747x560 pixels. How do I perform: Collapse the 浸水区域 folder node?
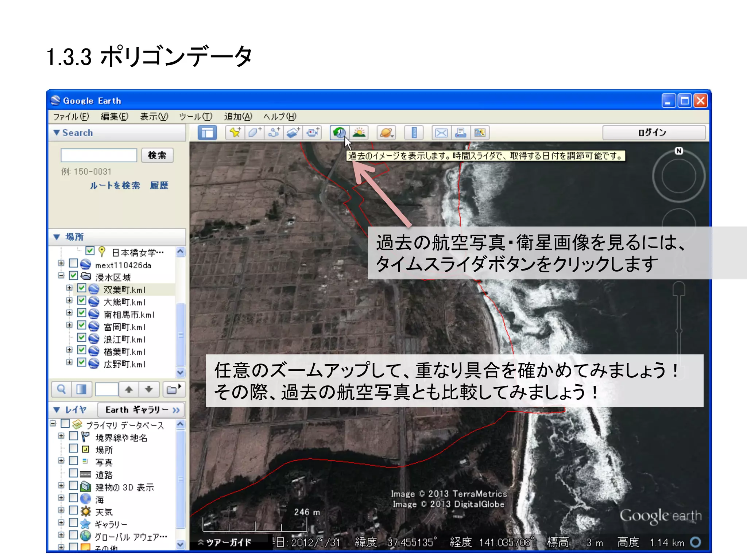click(61, 276)
